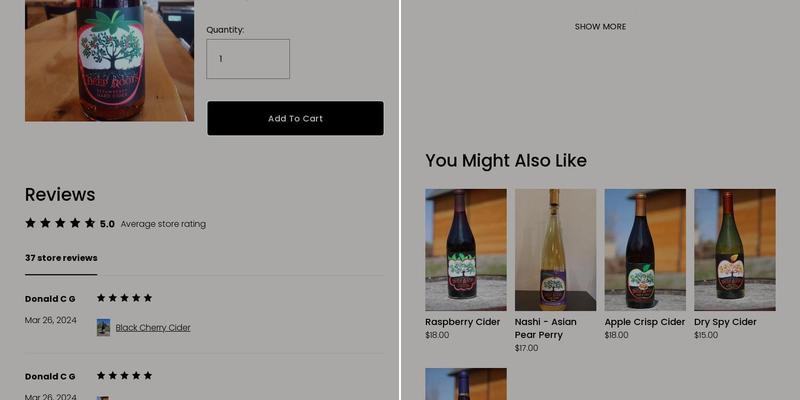Click the first review's five-star rating
Image resolution: width=800 pixels, height=400 pixels.
click(x=124, y=298)
